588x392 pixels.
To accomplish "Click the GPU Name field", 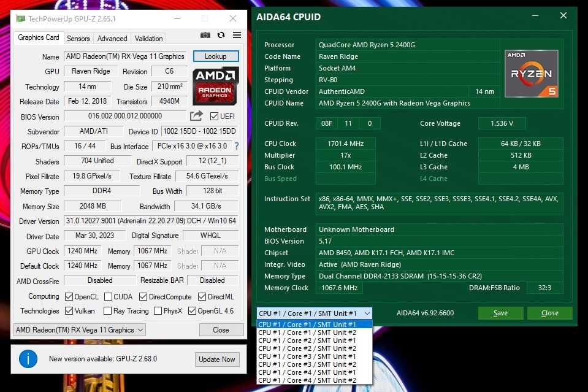I will [125, 56].
